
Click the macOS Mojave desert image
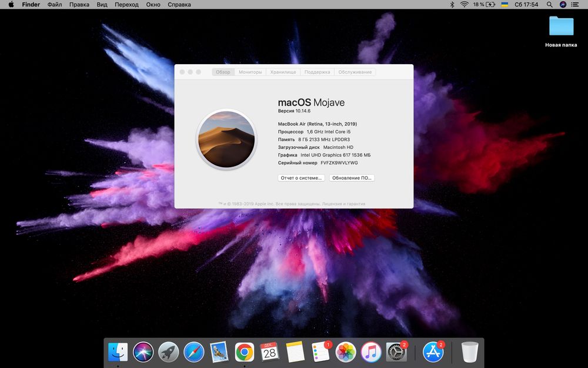point(226,140)
